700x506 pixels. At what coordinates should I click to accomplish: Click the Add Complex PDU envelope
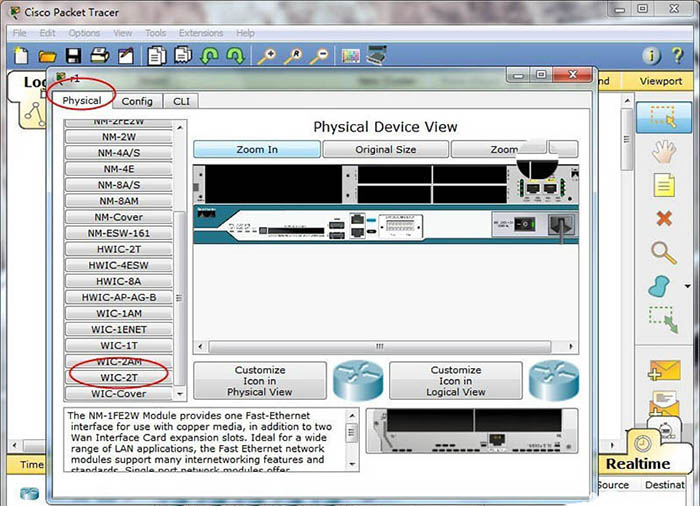click(665, 402)
